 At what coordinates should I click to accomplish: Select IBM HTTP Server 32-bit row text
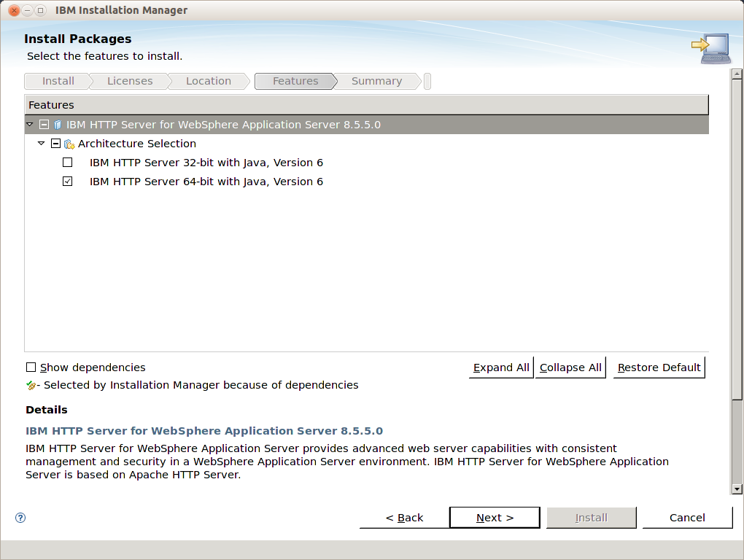pos(206,163)
